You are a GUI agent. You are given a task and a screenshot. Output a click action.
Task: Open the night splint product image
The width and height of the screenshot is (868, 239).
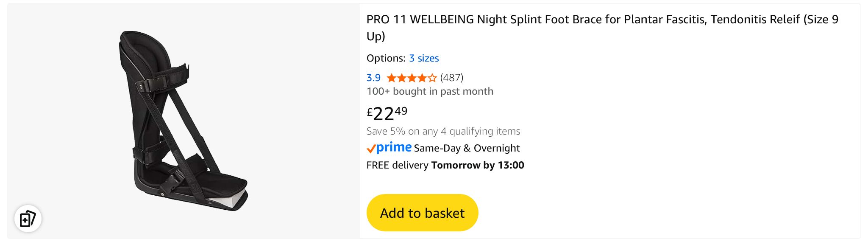pyautogui.click(x=183, y=121)
